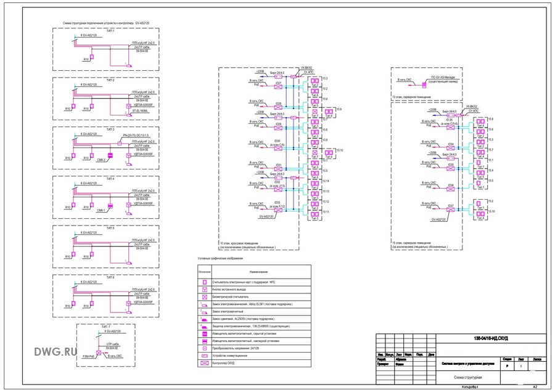Viewport: 555px width, 392px height.
Task: Select the Биометрический считыватель legend text
Action: coord(230,297)
